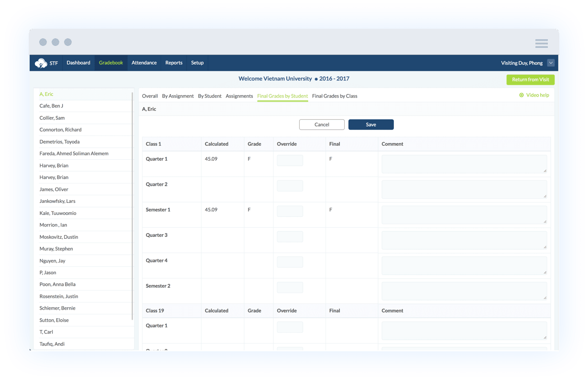The width and height of the screenshot is (588, 380).
Task: Click the Cancel button
Action: pyautogui.click(x=322, y=124)
